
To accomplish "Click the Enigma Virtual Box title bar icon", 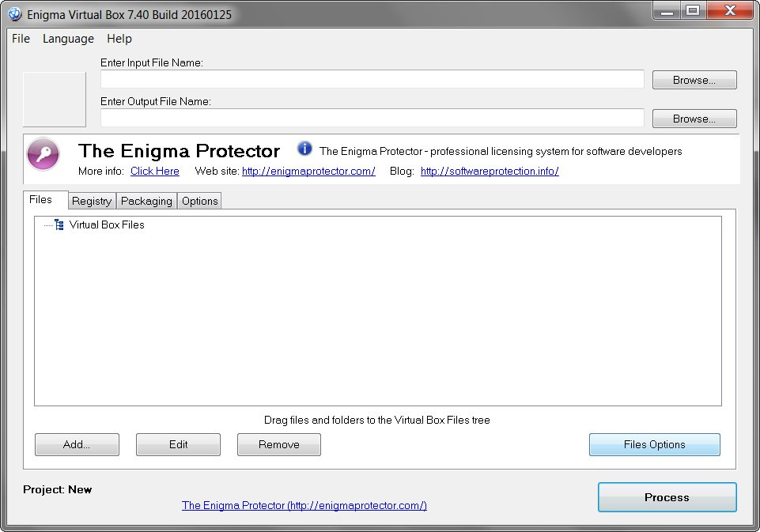I will 14,14.
